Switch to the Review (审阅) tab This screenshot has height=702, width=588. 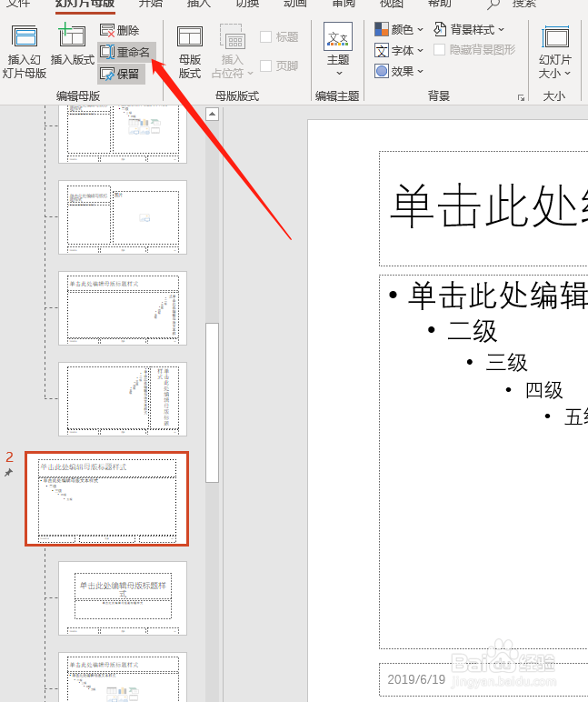coord(344,4)
